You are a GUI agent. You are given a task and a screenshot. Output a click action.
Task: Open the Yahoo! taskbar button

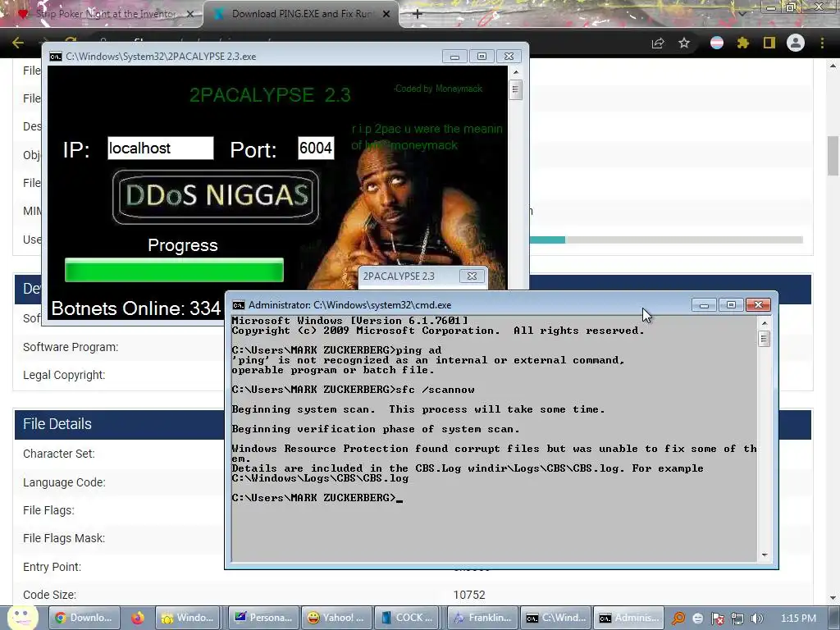[x=336, y=618]
